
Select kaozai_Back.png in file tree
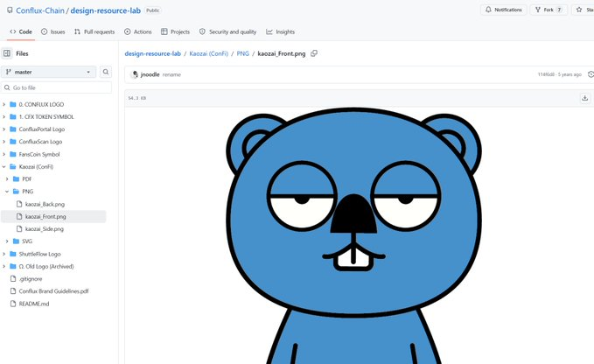pyautogui.click(x=45, y=204)
